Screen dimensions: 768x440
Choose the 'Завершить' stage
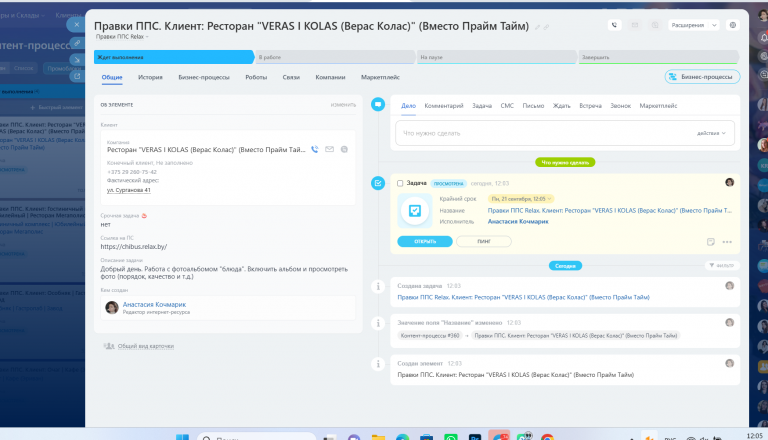[x=658, y=57]
